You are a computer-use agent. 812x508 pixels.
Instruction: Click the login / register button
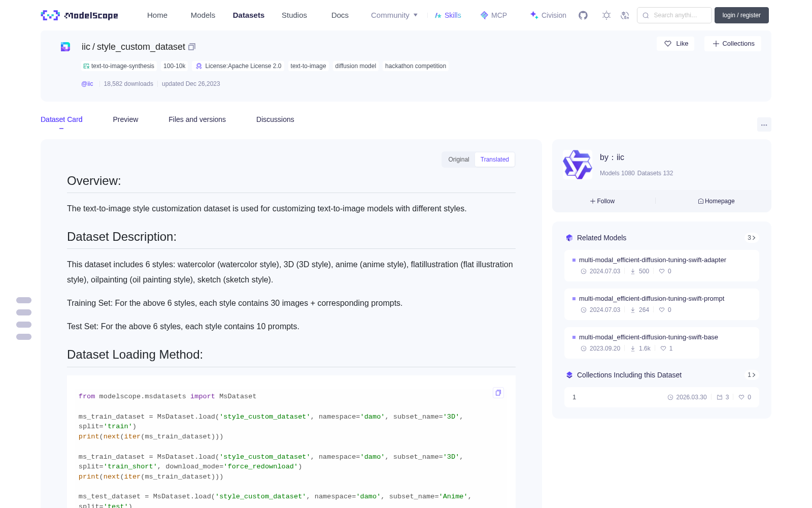(741, 15)
